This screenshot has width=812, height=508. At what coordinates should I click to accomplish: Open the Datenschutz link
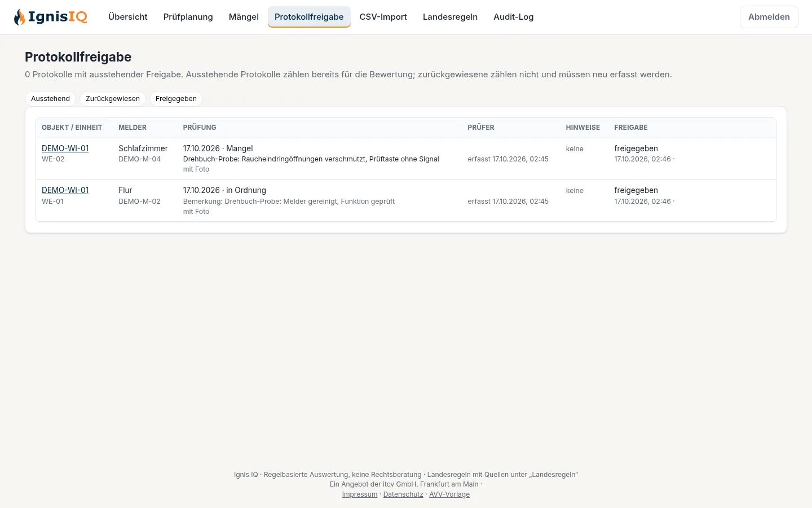pos(403,494)
